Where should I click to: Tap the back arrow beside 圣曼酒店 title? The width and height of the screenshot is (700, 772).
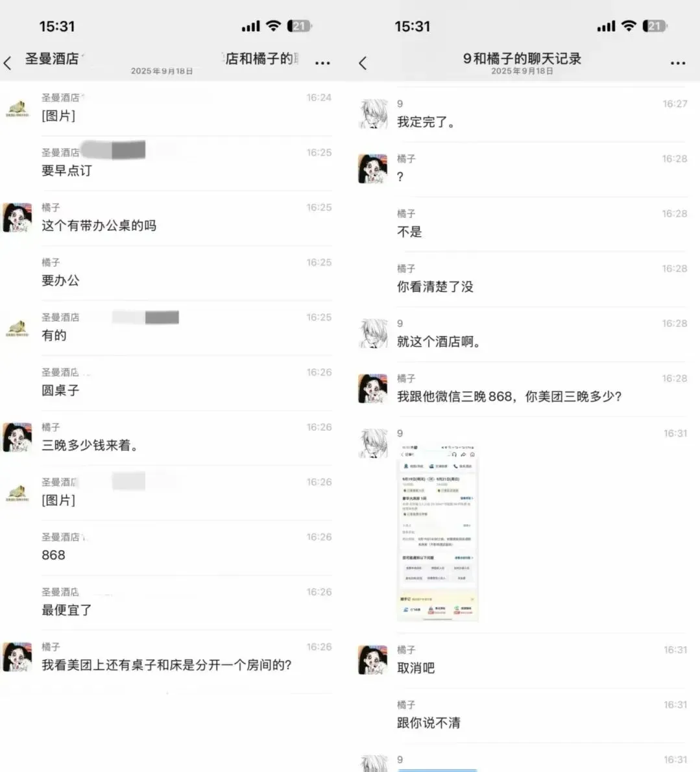7,63
